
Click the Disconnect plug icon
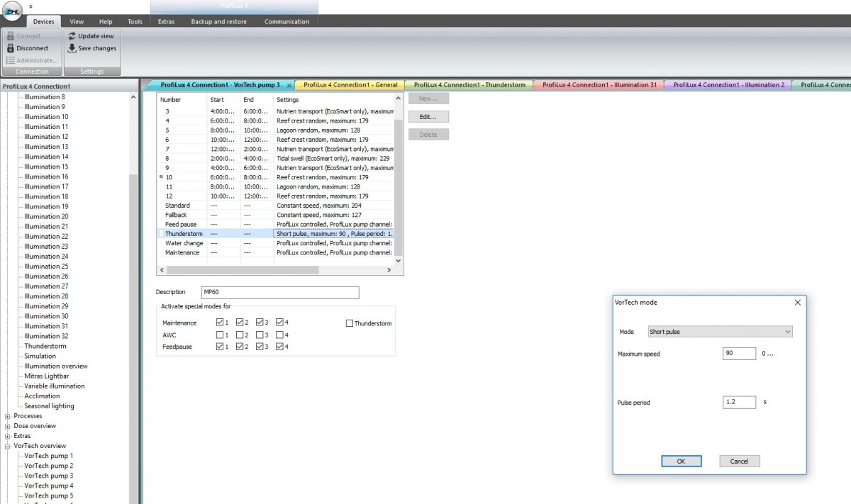click(x=10, y=48)
